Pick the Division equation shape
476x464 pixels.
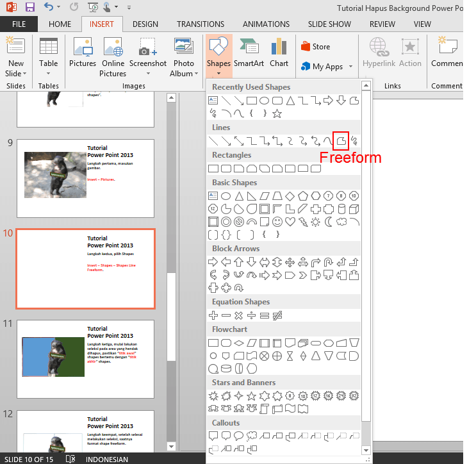point(251,315)
